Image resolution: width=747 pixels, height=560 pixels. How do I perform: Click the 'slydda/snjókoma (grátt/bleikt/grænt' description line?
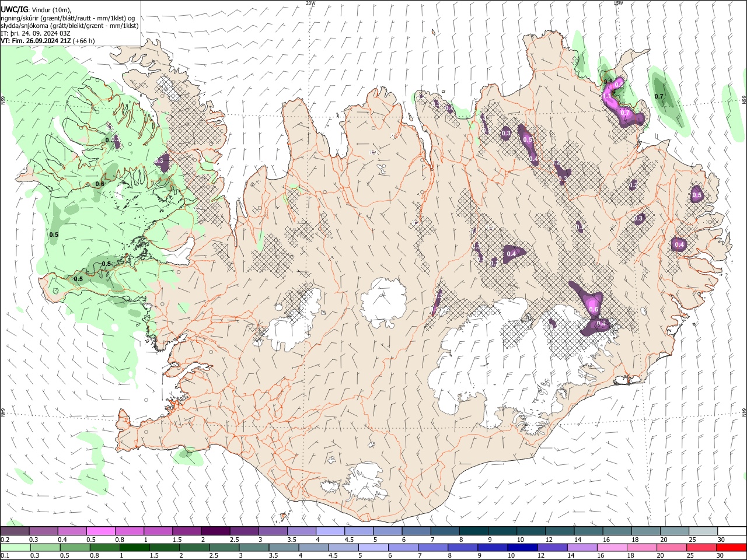tap(69, 26)
